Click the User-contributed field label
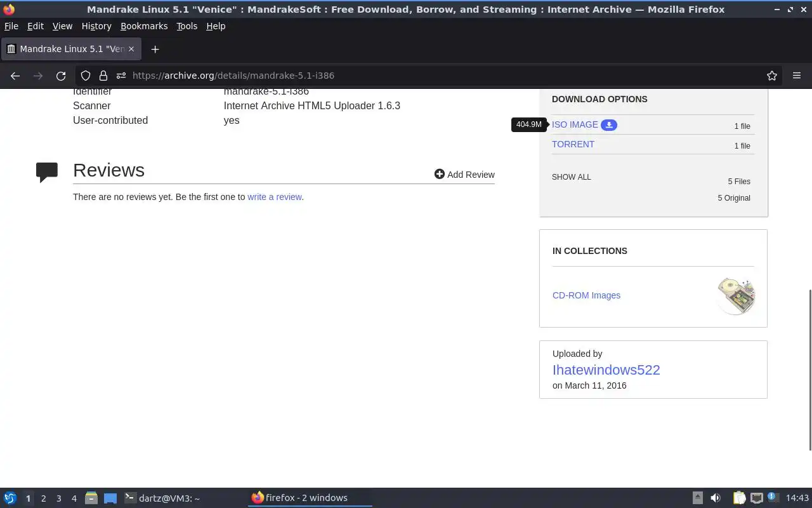812x508 pixels. pyautogui.click(x=110, y=121)
